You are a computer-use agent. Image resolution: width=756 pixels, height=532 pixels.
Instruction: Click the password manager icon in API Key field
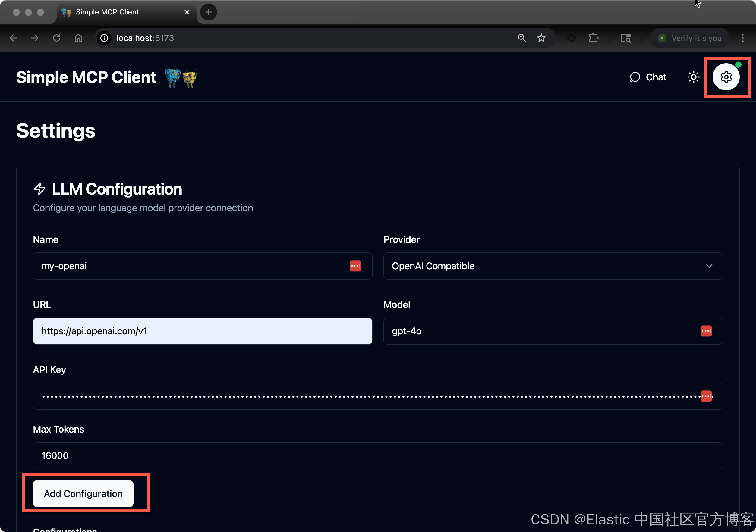click(706, 396)
